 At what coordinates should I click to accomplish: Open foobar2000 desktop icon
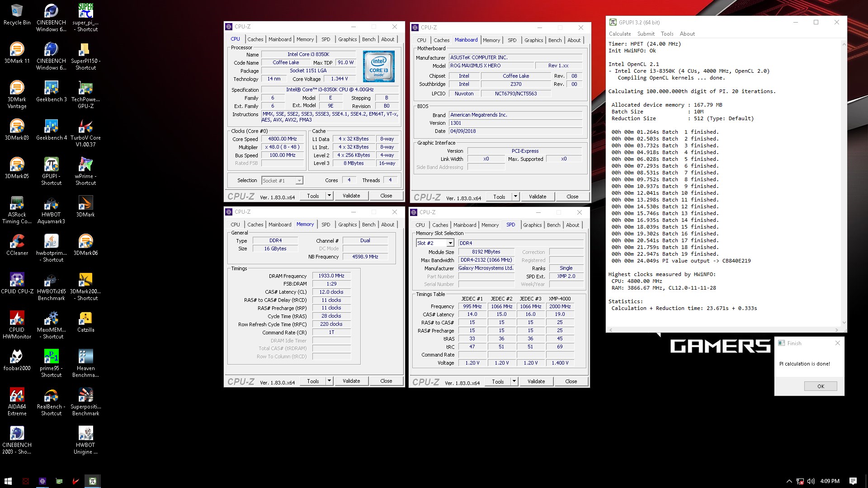17,361
